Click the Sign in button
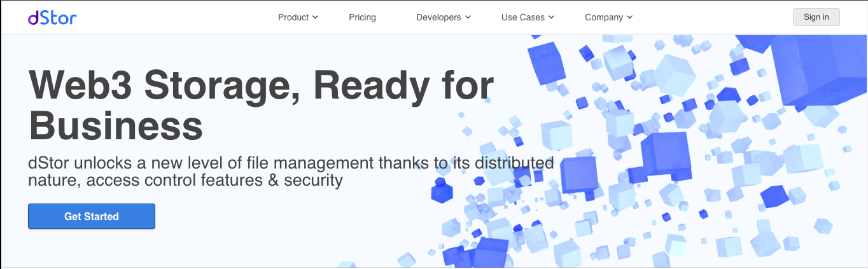Screen dimensions: 868x269 tap(816, 17)
